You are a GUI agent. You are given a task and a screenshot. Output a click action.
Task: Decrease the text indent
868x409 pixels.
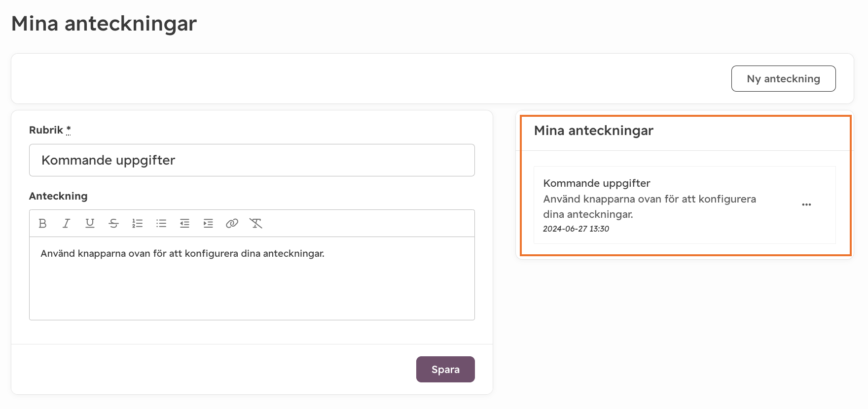[184, 223]
